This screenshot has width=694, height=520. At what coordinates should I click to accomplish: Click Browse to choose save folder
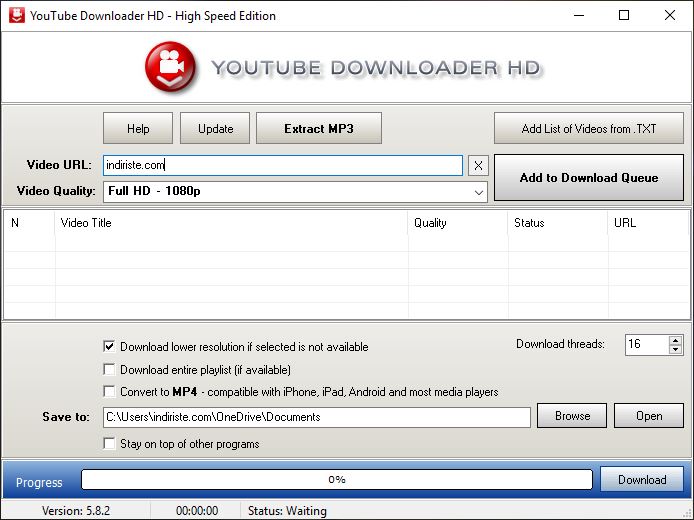point(572,416)
